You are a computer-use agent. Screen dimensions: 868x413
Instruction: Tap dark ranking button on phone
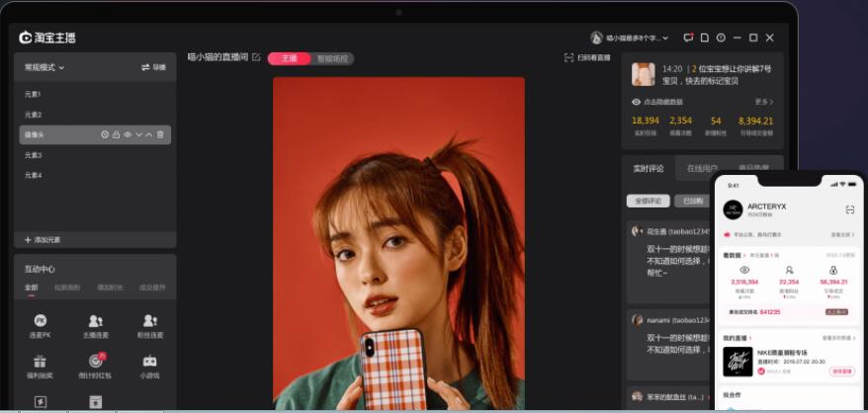click(836, 311)
